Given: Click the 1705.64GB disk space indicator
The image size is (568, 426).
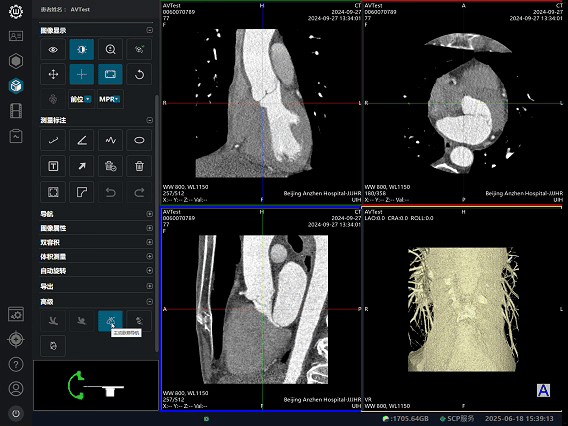Looking at the screenshot, I should [x=406, y=419].
